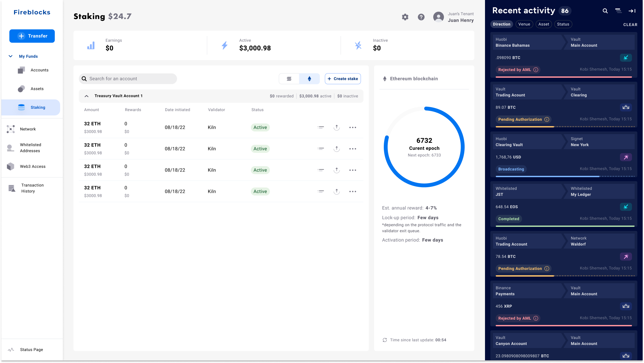
Task: Click the transfer icon on 456 XRP card
Action: (626, 306)
